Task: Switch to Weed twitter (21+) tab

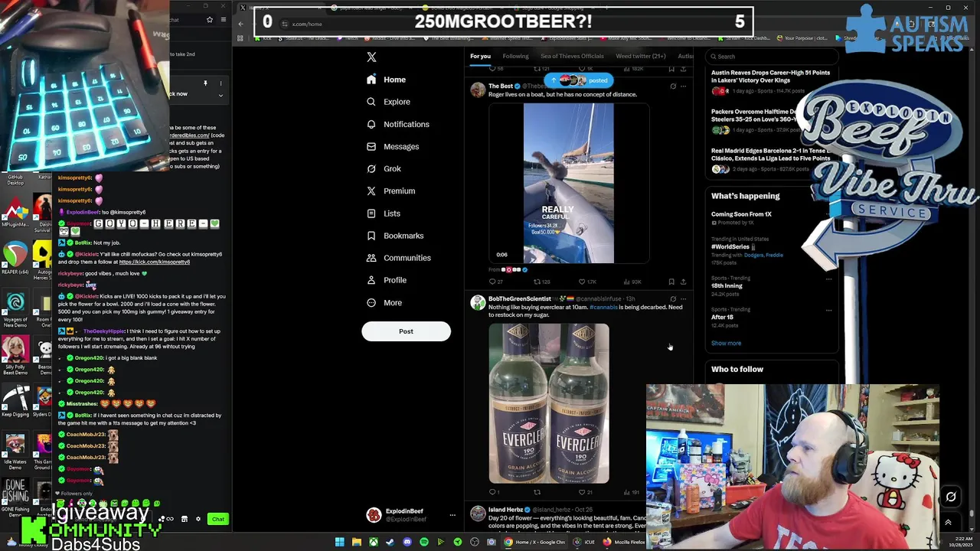Action: point(641,56)
